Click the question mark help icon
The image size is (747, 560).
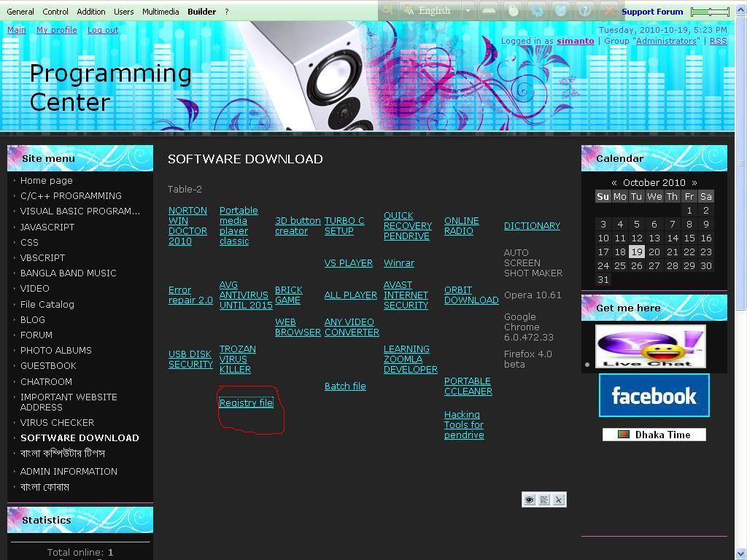point(584,10)
